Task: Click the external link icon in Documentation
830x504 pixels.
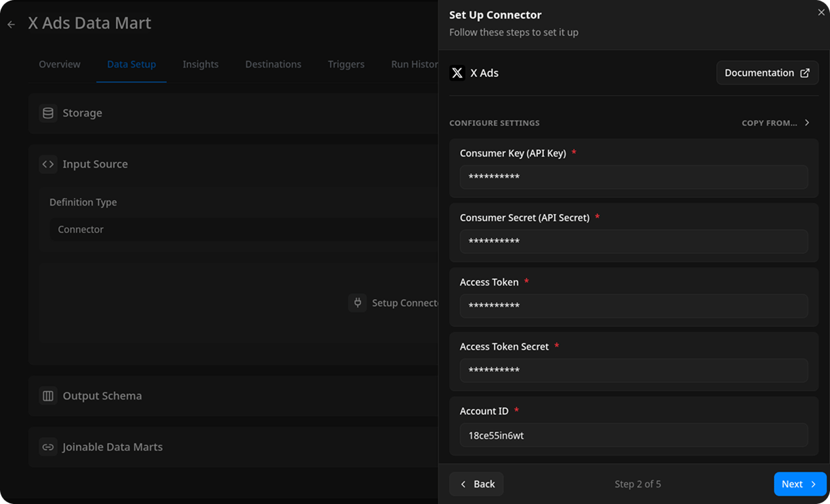Action: click(805, 73)
